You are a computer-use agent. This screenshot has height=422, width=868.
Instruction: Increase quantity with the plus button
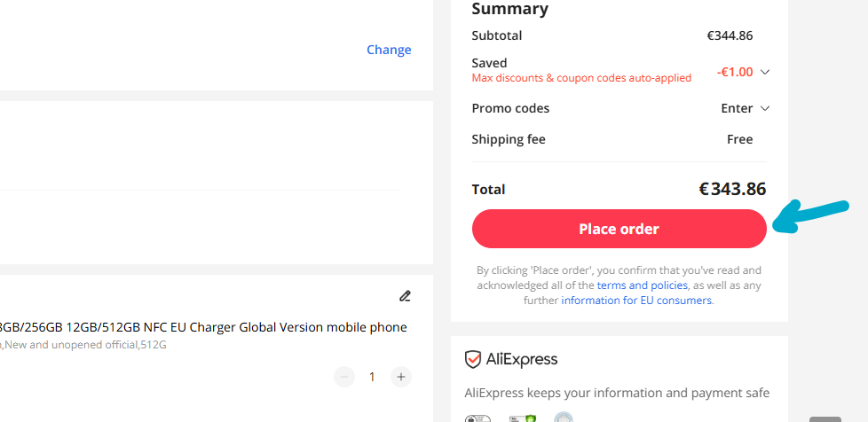click(x=401, y=377)
